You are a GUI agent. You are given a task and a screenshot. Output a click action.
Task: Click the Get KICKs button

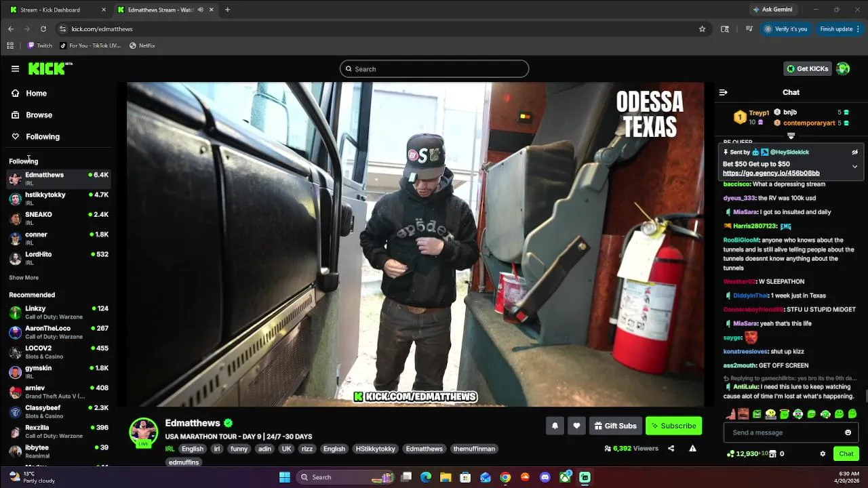[808, 68]
